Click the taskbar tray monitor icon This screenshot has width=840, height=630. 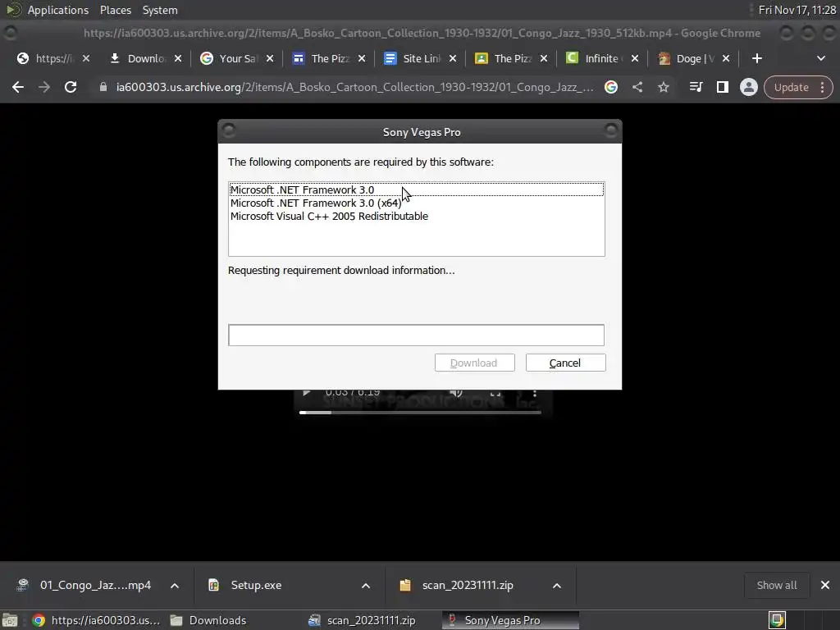coord(777,620)
